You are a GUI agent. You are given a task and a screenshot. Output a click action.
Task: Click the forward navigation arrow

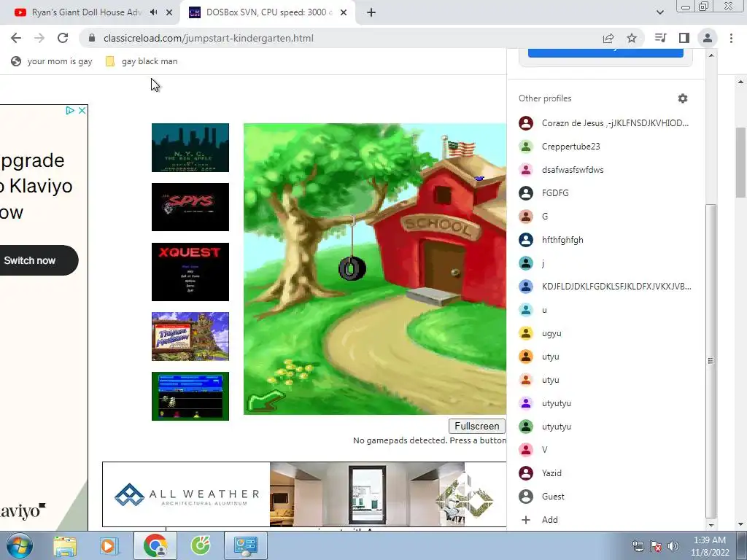(x=39, y=38)
